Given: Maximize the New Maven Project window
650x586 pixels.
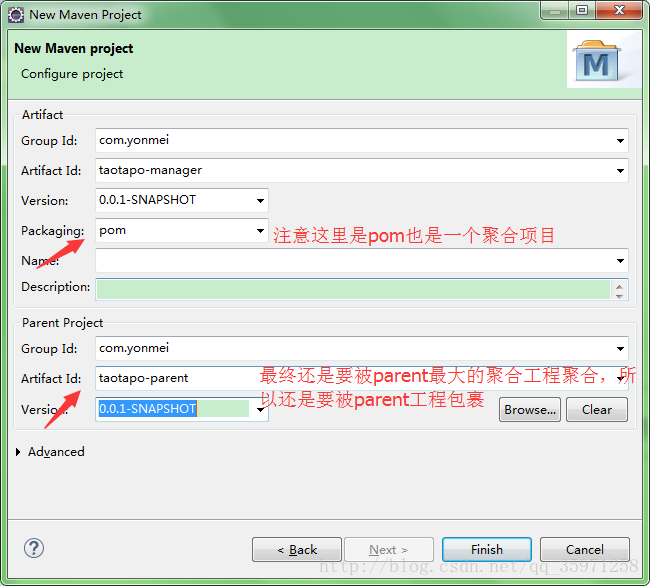Looking at the screenshot, I should [582, 10].
